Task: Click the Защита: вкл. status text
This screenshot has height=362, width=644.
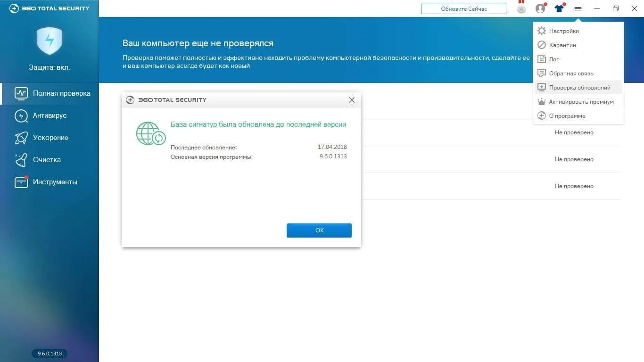Action: pos(50,67)
